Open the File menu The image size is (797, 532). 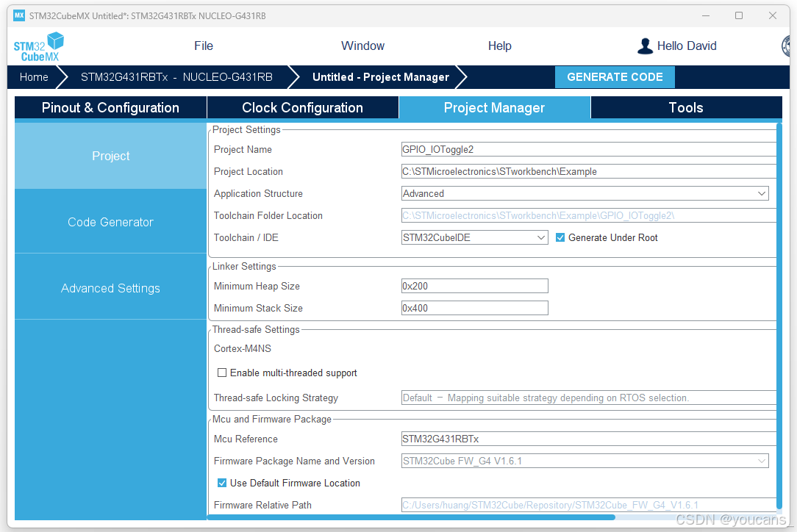tap(204, 46)
